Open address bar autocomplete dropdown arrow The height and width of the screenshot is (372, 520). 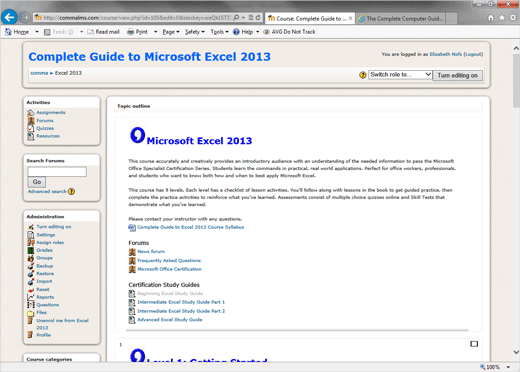(x=243, y=18)
